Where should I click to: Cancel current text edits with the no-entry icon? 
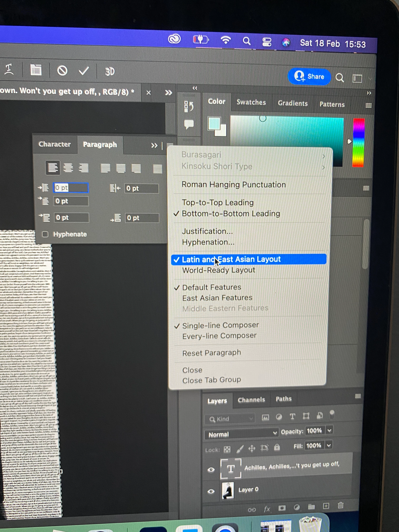click(62, 71)
